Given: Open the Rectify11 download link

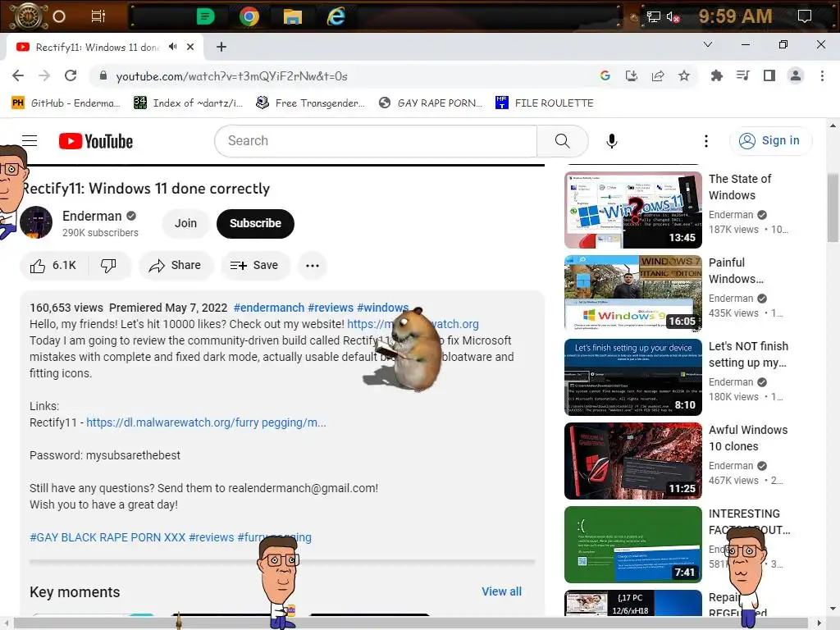Looking at the screenshot, I should point(206,422).
